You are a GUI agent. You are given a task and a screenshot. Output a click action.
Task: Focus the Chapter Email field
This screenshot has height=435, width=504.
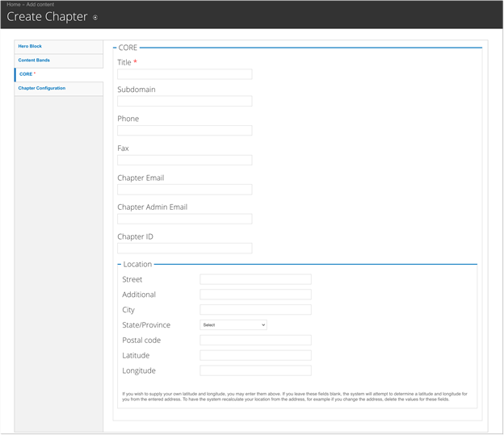[184, 190]
